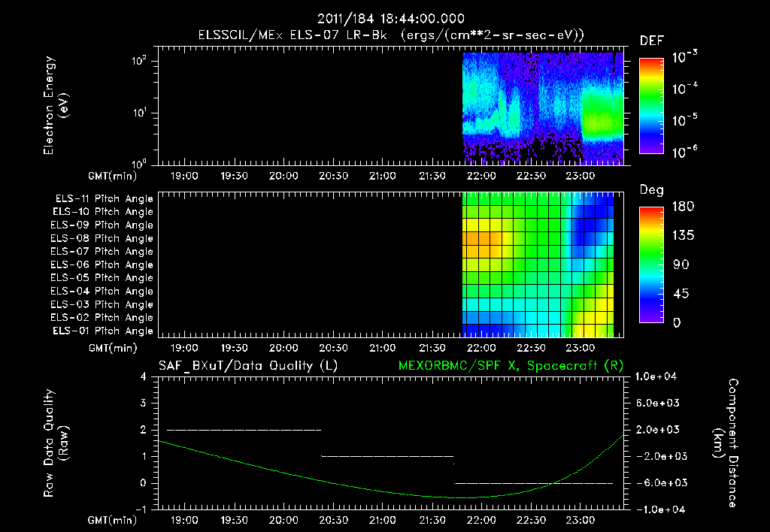Click the 21:30 tick under the energy spectrogram
The image size is (770, 532).
point(432,176)
